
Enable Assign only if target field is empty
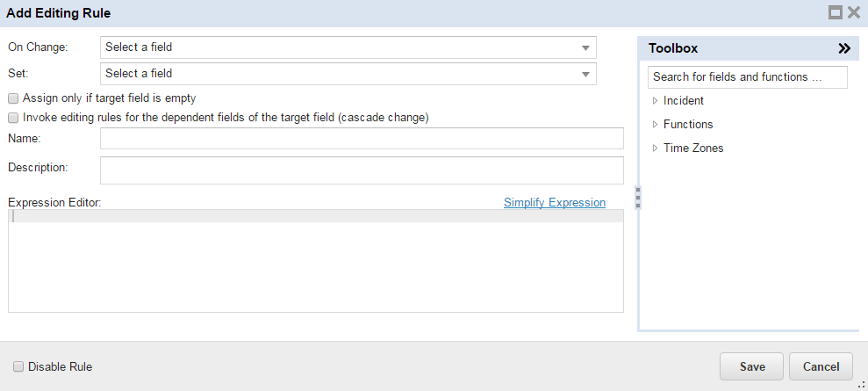(13, 98)
